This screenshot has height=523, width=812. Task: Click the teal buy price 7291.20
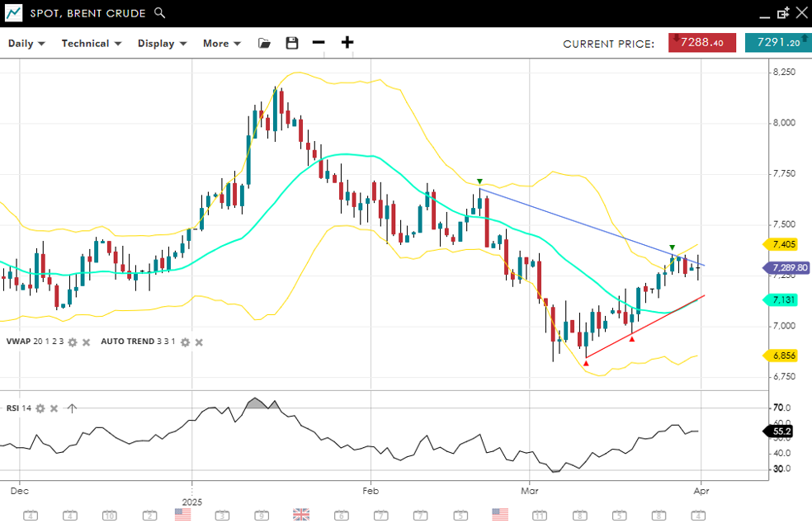coord(777,43)
